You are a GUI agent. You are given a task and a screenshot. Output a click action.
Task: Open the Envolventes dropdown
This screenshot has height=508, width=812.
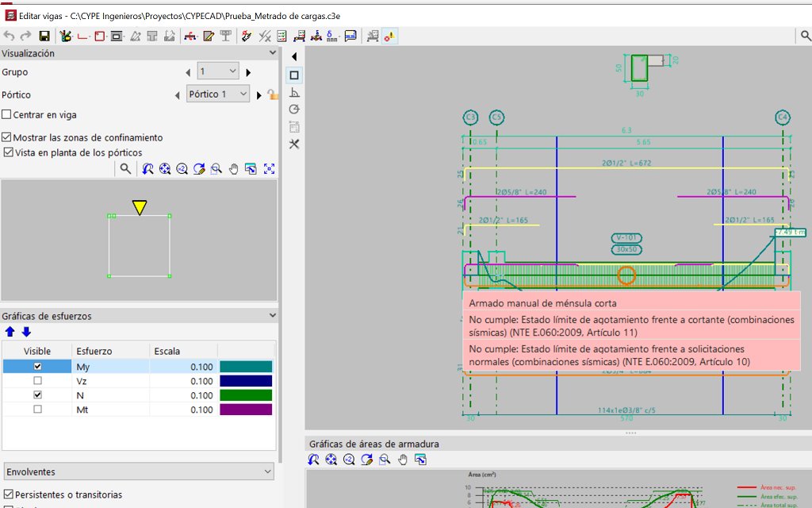pyautogui.click(x=139, y=471)
